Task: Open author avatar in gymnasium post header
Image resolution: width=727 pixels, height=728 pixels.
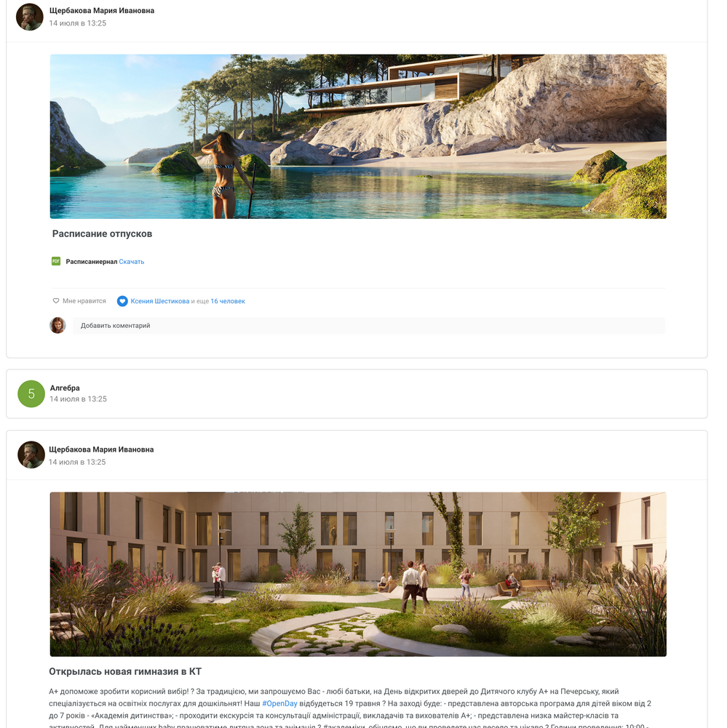Action: pos(31,455)
